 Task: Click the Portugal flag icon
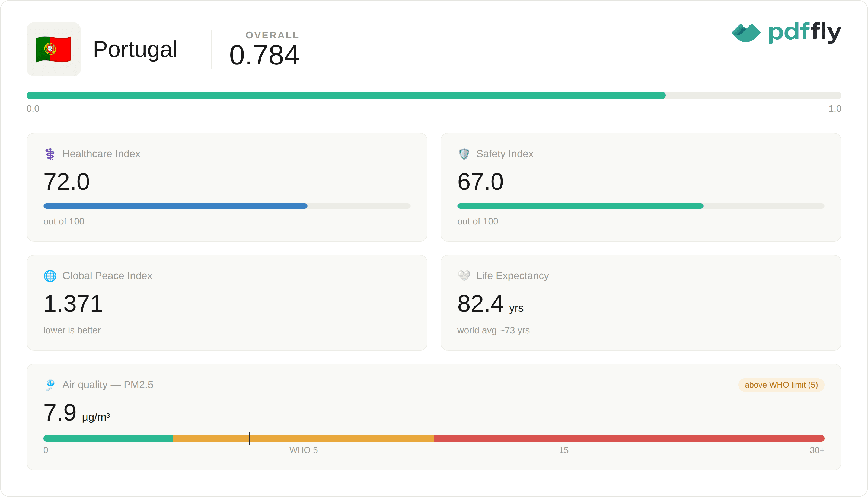click(x=54, y=49)
